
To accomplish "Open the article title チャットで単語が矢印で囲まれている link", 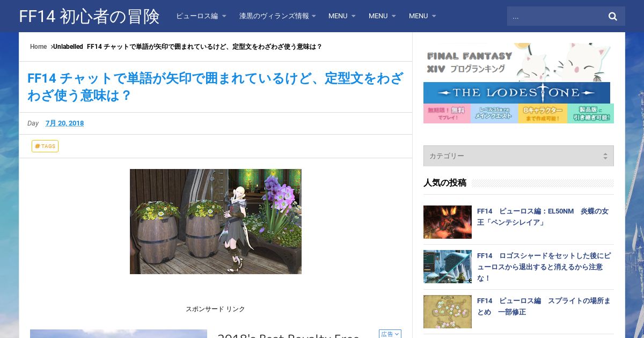I will tap(215, 87).
